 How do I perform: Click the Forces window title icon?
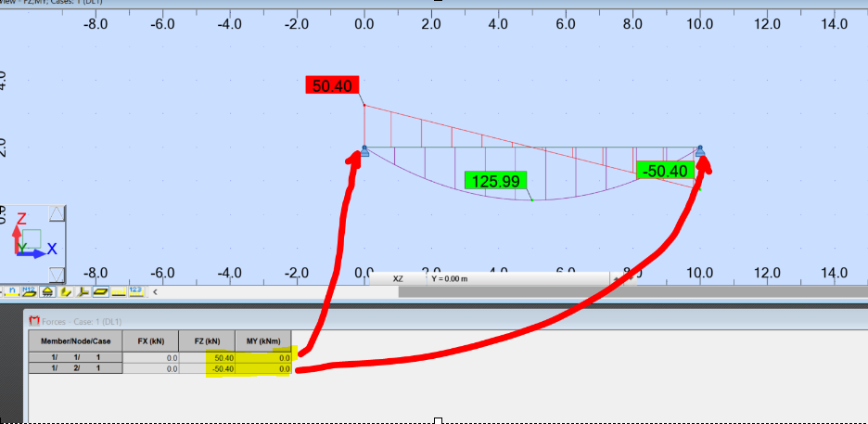[x=34, y=321]
